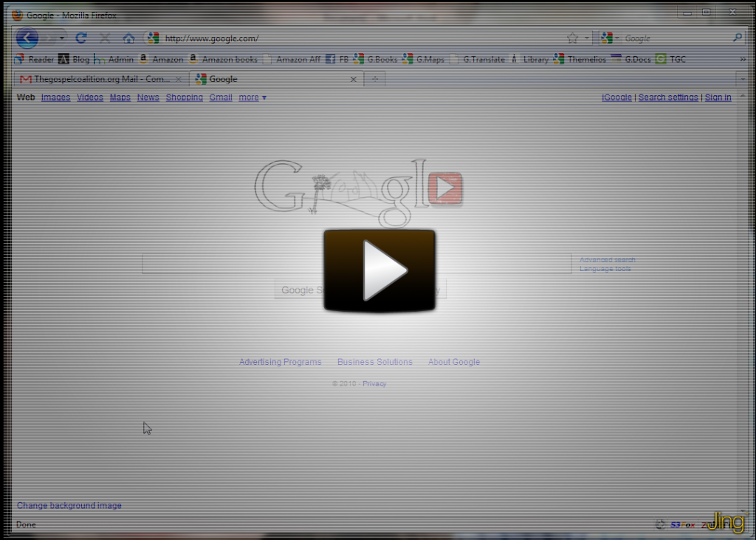Image resolution: width=756 pixels, height=540 pixels.
Task: Open News link
Action: pos(148,98)
